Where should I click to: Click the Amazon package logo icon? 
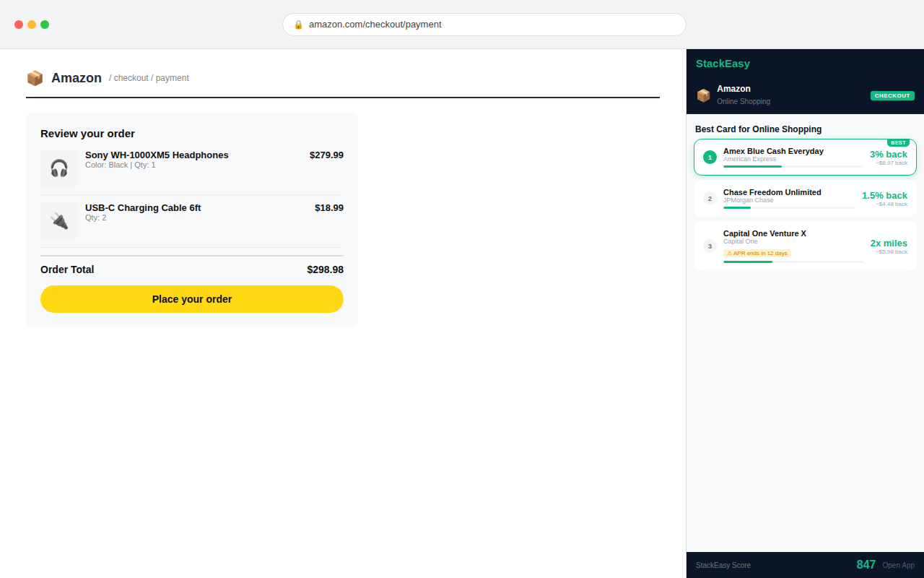pyautogui.click(x=35, y=78)
